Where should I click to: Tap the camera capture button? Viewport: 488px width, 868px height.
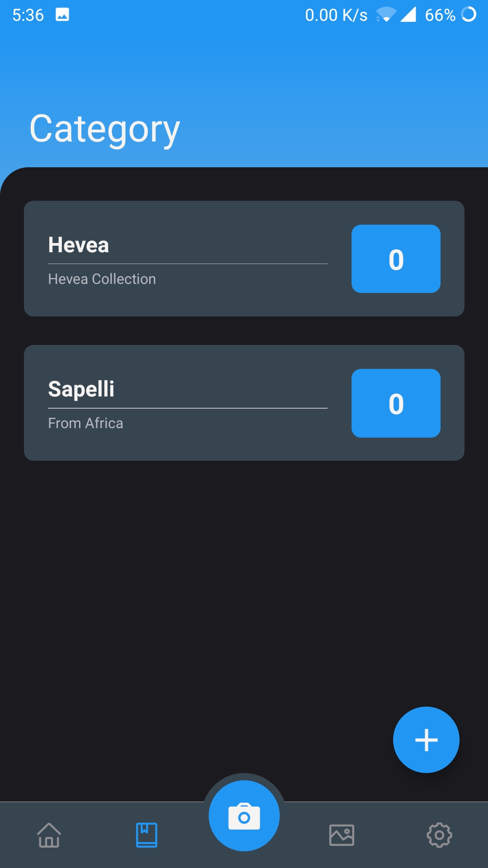pos(244,816)
